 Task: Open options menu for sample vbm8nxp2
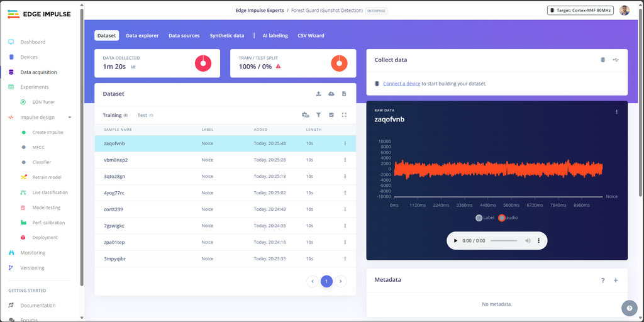[x=345, y=160]
